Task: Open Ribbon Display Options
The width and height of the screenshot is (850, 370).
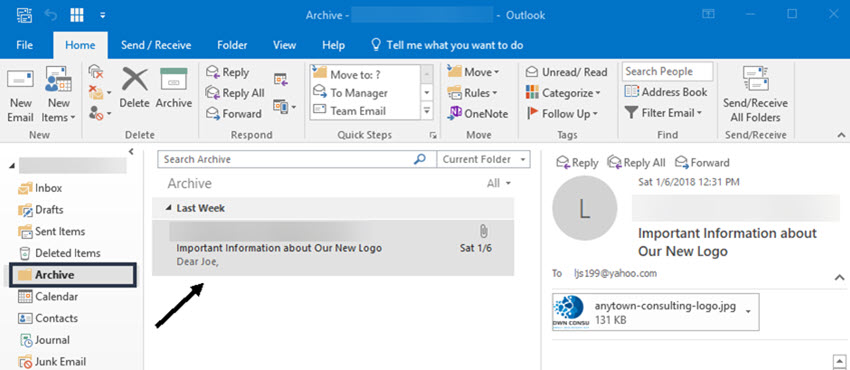Action: point(708,14)
